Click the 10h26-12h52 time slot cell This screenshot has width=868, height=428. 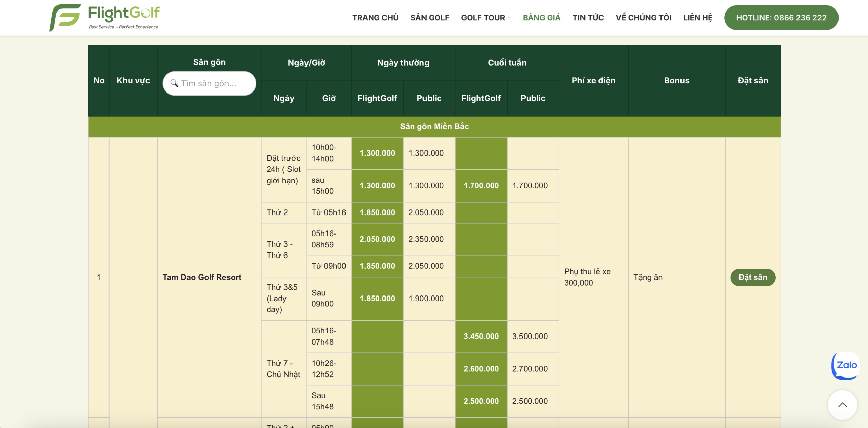tap(329, 369)
